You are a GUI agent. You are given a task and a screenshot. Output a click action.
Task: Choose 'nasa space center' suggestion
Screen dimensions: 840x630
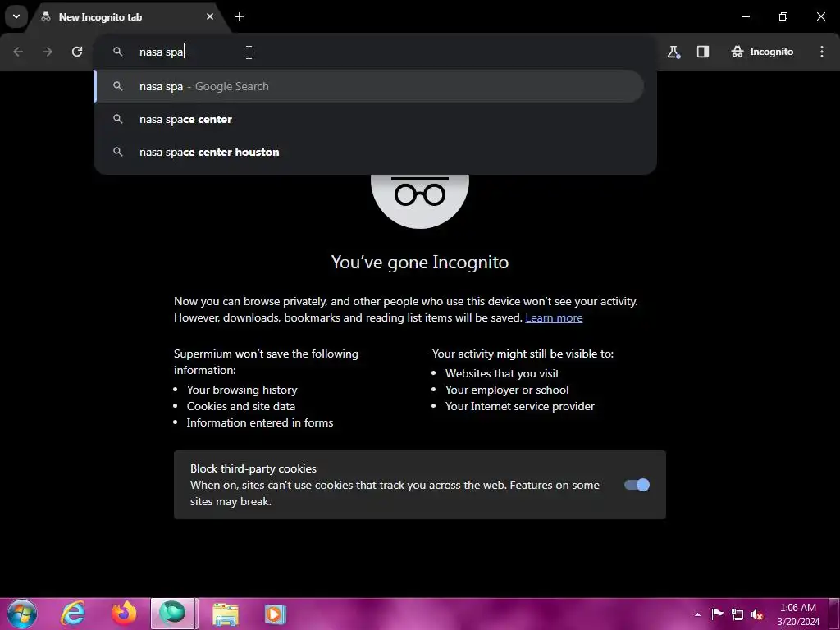point(369,120)
